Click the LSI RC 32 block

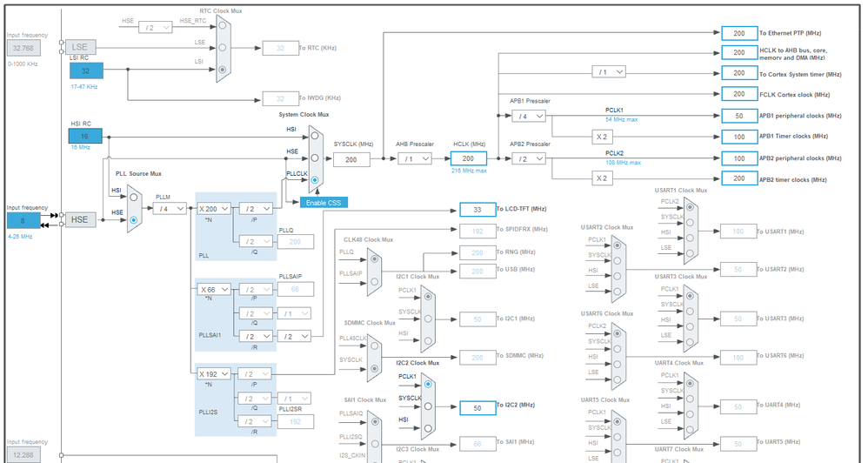point(86,70)
